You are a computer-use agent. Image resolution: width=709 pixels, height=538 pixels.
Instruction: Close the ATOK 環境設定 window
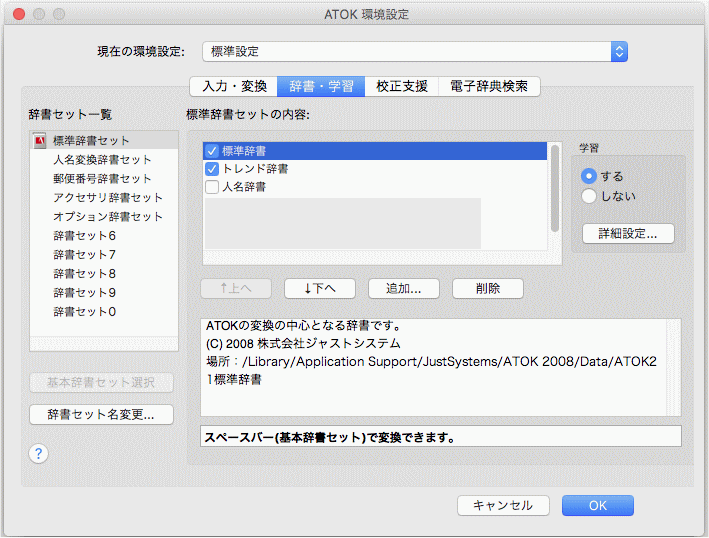point(19,14)
